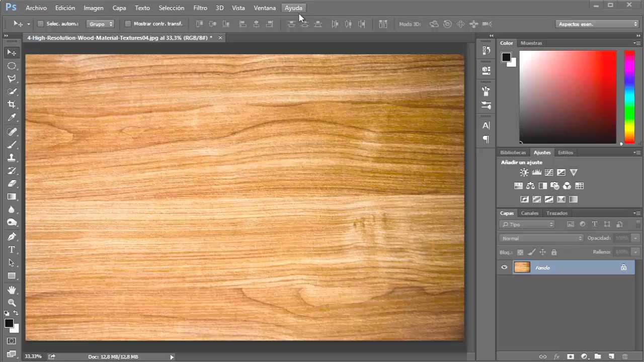The image size is (644, 362).
Task: Toggle lock transparent pixels in Bloq.
Action: pyautogui.click(x=520, y=252)
